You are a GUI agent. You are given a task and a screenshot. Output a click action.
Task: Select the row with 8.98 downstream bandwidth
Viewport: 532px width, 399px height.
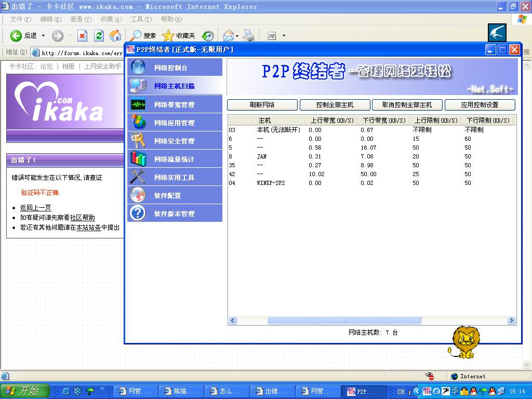[x=372, y=165]
